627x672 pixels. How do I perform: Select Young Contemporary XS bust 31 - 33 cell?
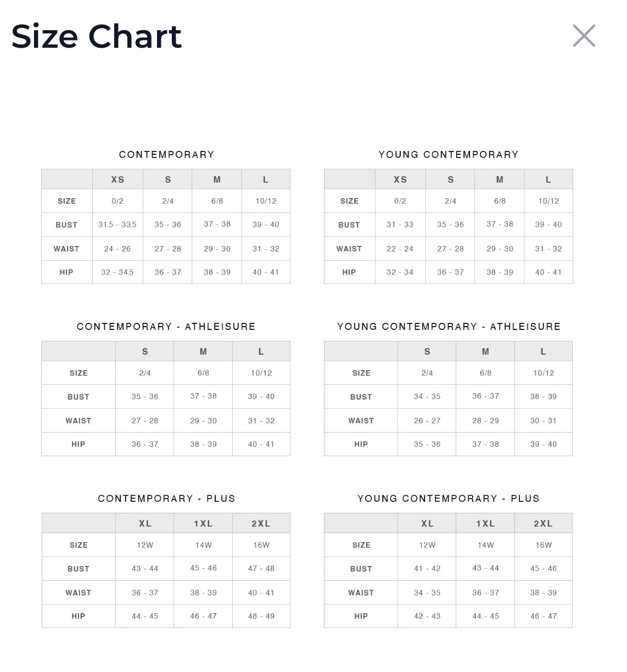tap(400, 225)
